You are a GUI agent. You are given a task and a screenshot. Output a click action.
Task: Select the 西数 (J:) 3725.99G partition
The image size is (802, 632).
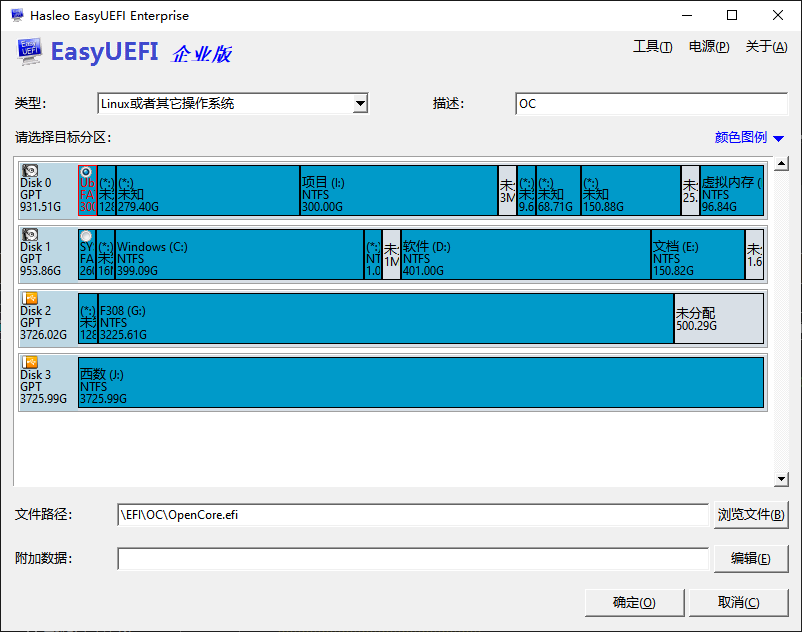click(421, 382)
